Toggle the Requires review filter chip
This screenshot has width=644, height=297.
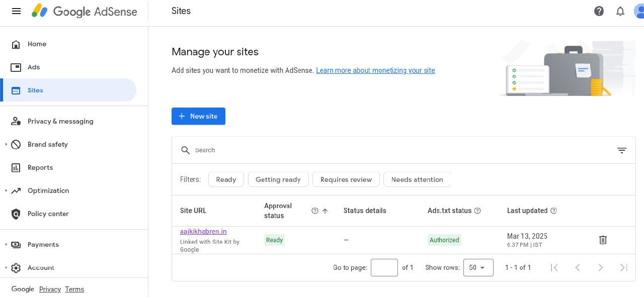click(346, 179)
